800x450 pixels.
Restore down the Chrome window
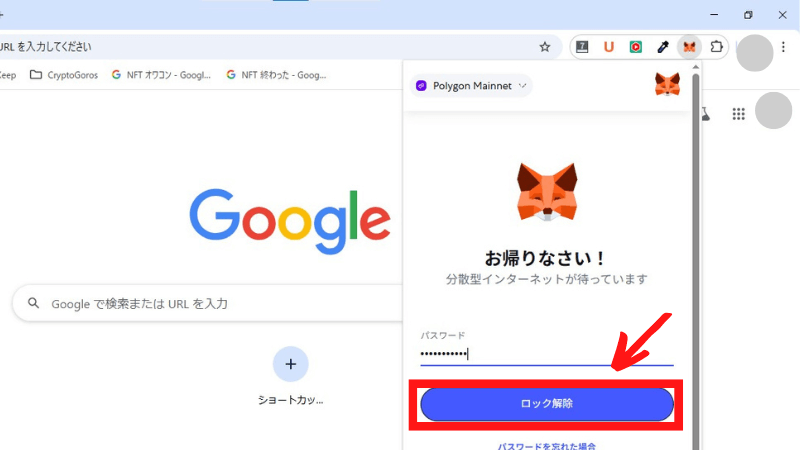pyautogui.click(x=748, y=15)
